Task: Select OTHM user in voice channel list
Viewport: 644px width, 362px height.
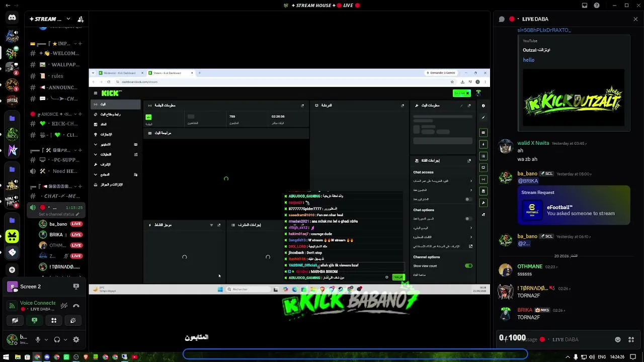Action: pos(60,245)
